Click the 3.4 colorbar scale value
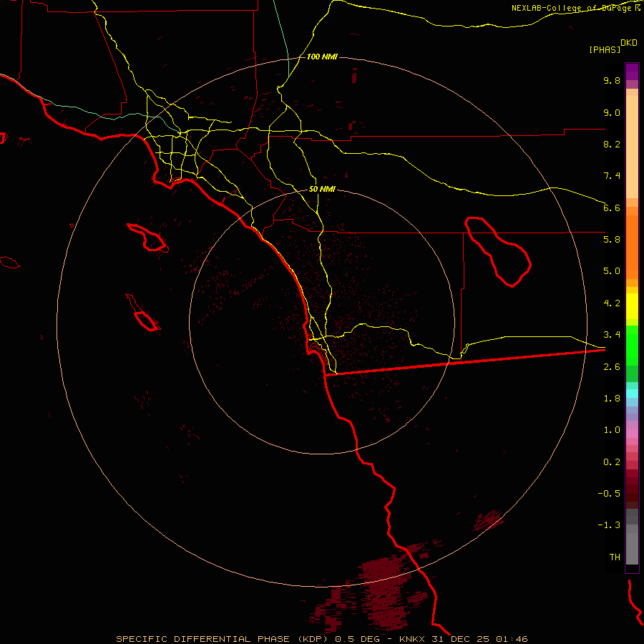The height and width of the screenshot is (644, 644). coord(612,335)
